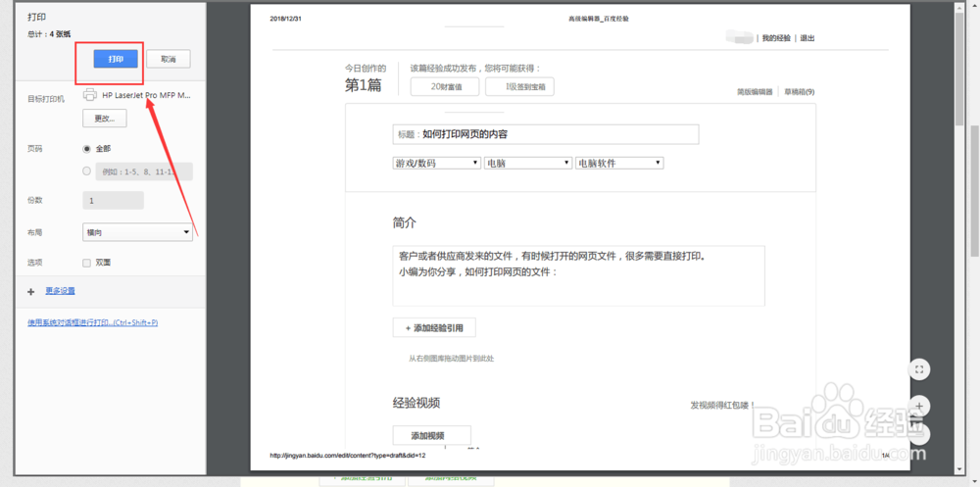Click the 从右侧图库拖动图片到此处 hint text
The image size is (980, 487).
pos(451,359)
